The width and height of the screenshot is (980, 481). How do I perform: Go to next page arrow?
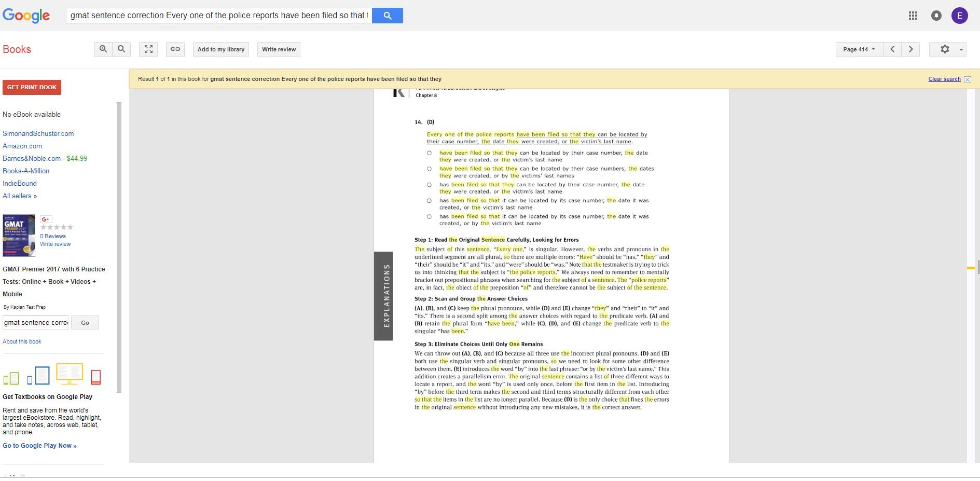coord(910,49)
